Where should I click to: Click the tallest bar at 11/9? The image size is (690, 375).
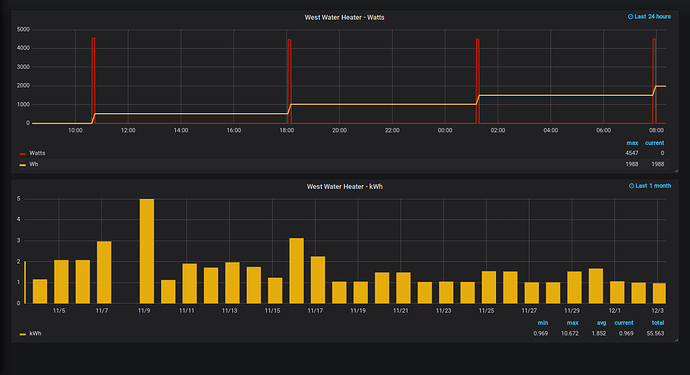pyautogui.click(x=147, y=251)
